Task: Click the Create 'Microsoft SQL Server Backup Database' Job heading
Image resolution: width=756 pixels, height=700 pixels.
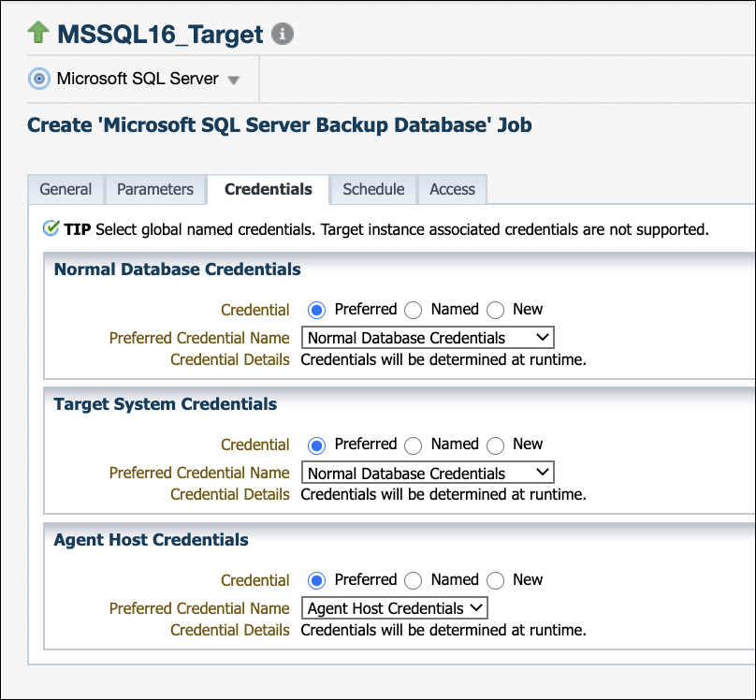Action: click(x=280, y=124)
